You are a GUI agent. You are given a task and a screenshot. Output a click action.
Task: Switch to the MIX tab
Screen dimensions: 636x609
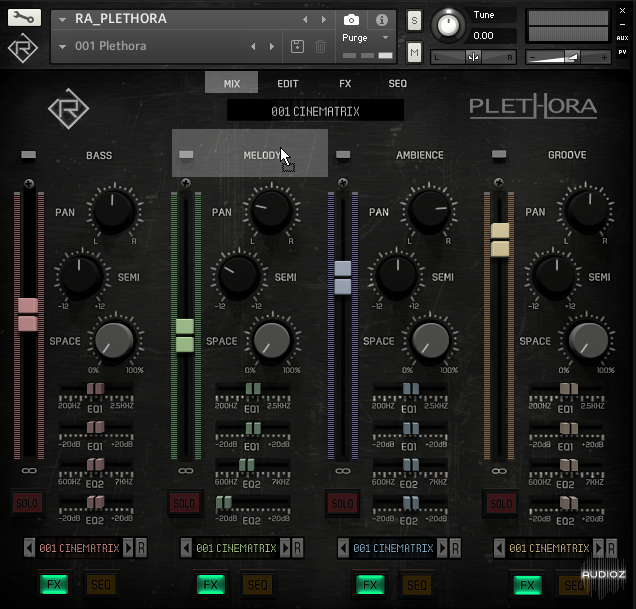[x=232, y=83]
